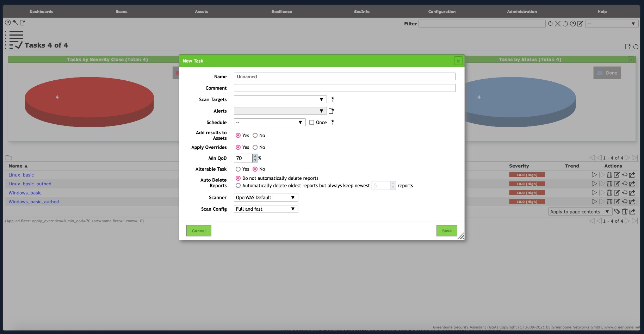
Task: Create a new scan target via star icon
Action: [x=331, y=99]
